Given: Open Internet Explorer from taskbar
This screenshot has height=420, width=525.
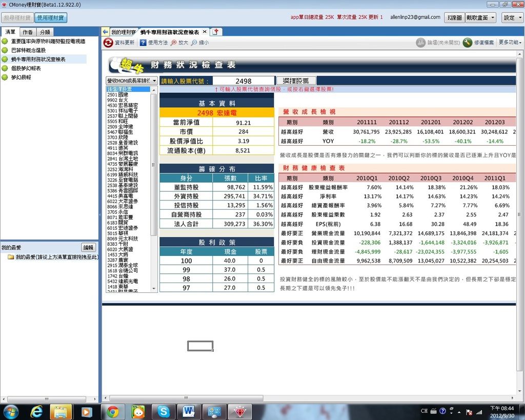Looking at the screenshot, I should coord(36,412).
